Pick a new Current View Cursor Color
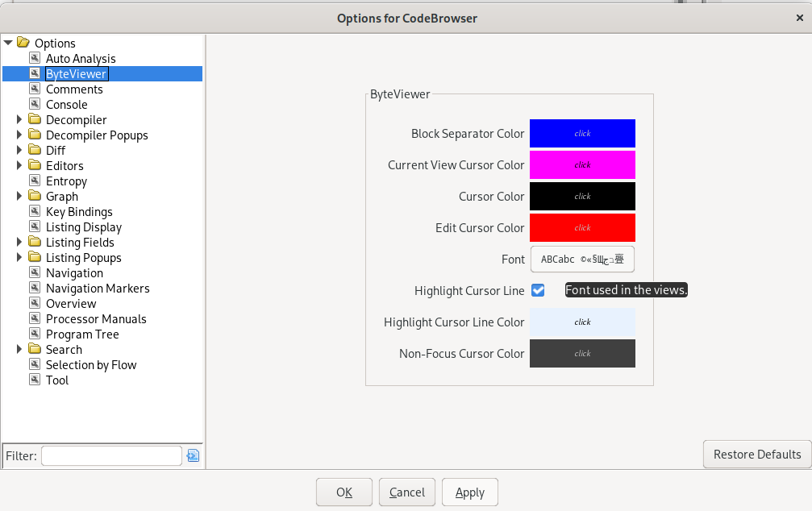The image size is (812, 511). [582, 165]
